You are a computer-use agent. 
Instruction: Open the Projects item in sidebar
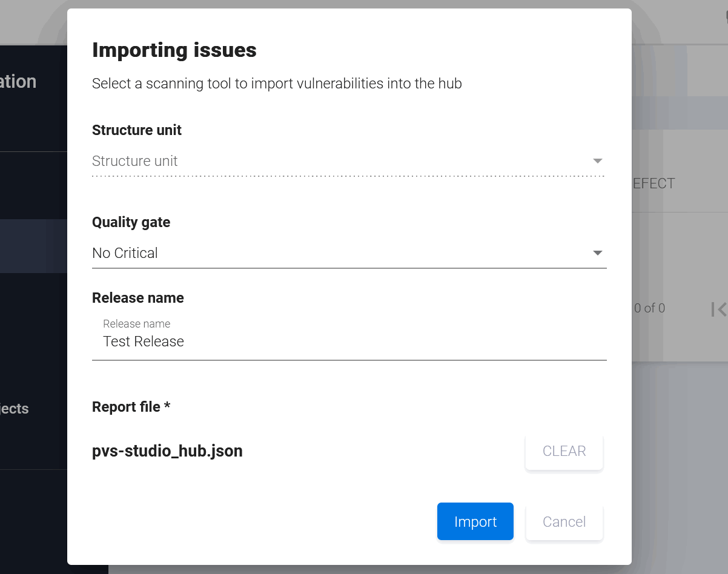point(15,409)
